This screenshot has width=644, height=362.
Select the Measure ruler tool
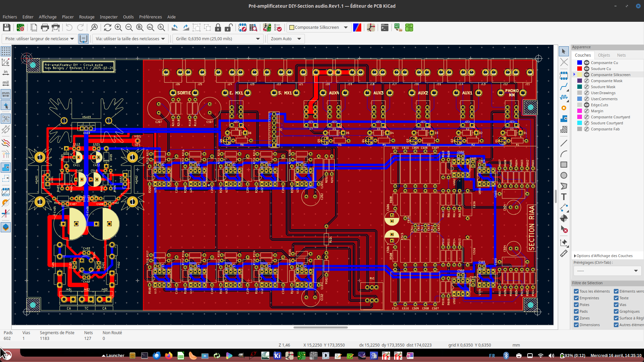click(x=564, y=254)
